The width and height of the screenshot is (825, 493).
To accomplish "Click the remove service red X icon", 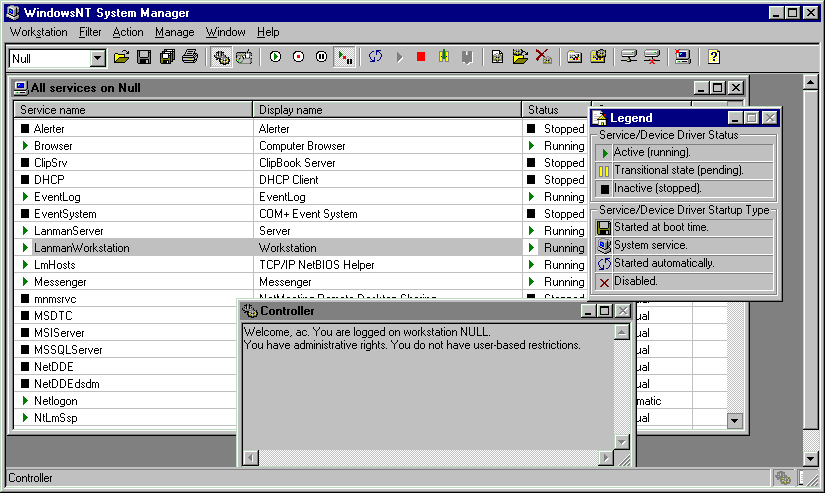I will (x=544, y=57).
